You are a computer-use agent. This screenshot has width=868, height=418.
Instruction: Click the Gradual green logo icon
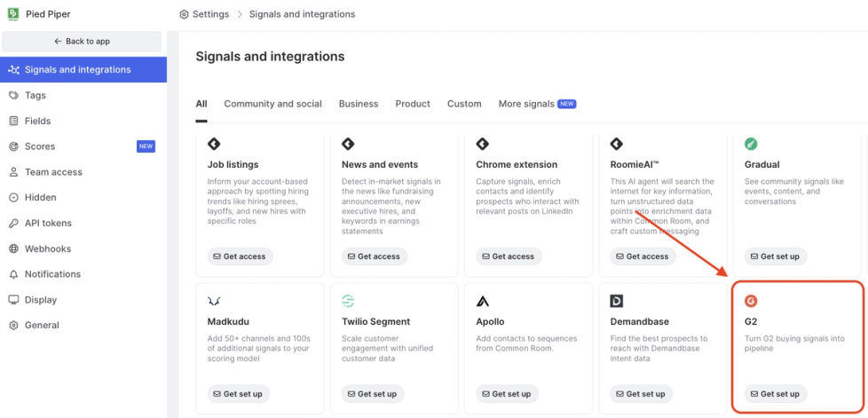(751, 144)
